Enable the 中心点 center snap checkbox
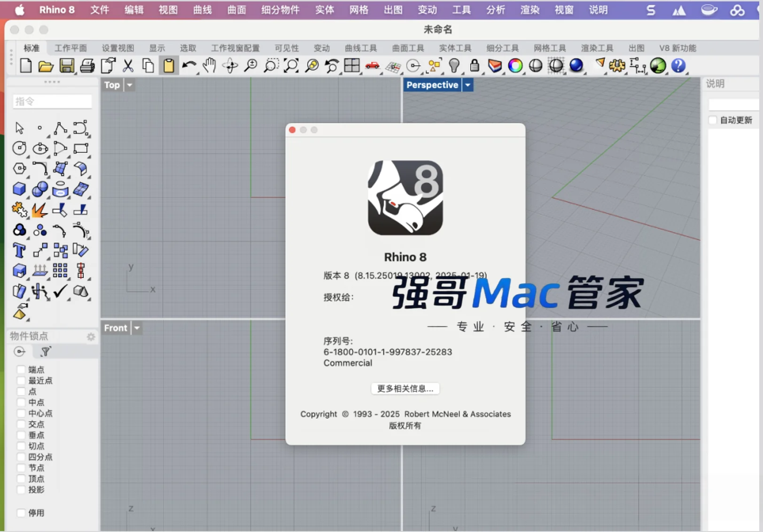The height and width of the screenshot is (532, 763). pos(21,413)
